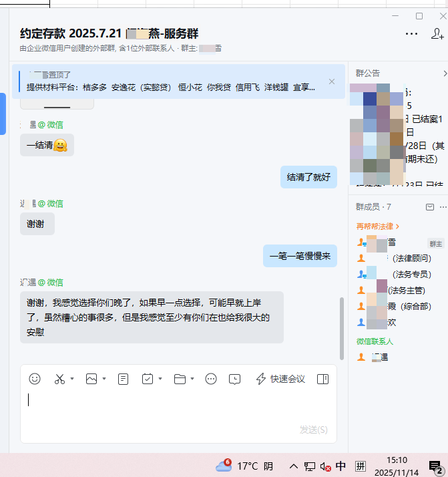This screenshot has width=448, height=477.
Task: Select the screenshot scissors tool
Action: [59, 379]
